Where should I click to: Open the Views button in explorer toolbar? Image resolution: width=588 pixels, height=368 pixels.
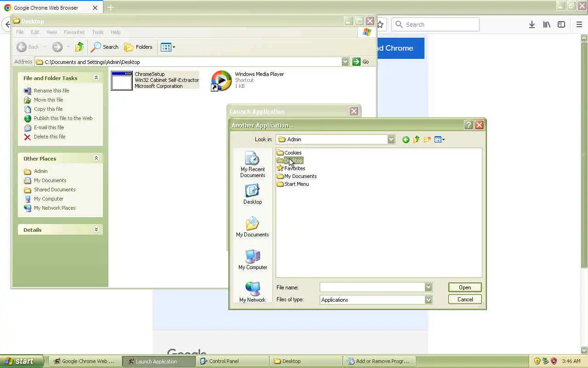[x=168, y=47]
